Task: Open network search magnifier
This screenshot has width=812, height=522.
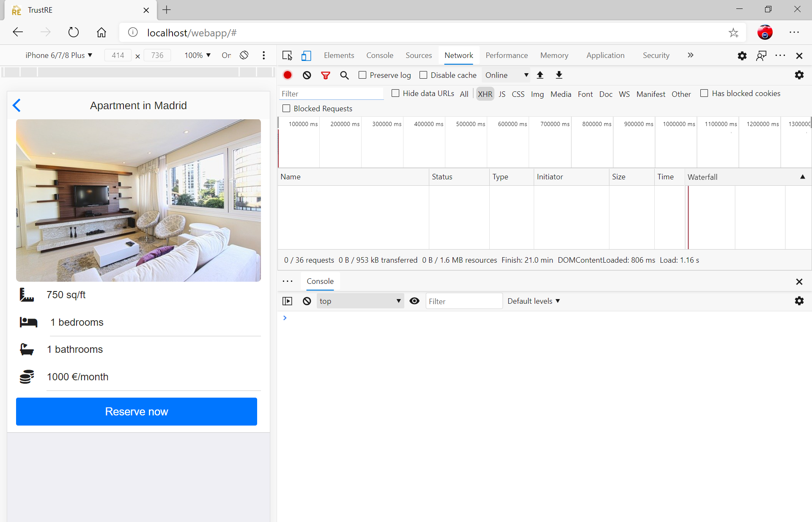Action: tap(344, 75)
